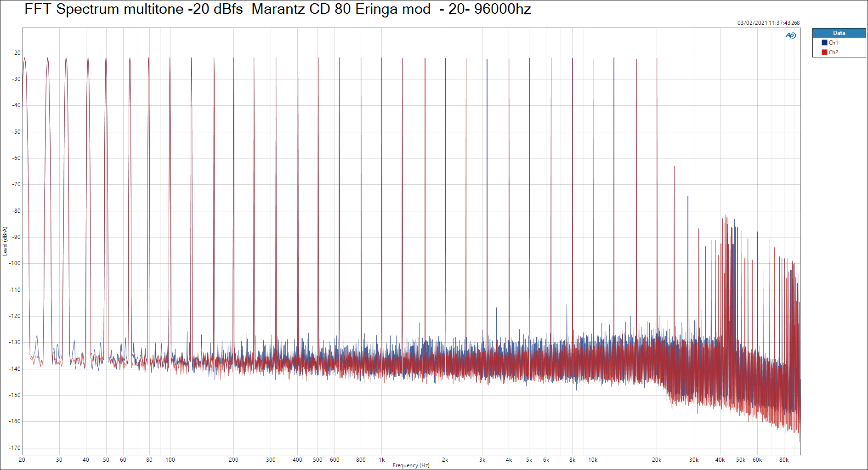Screen dimensions: 868x470
Task: Click the Data legend header bar
Action: click(839, 33)
